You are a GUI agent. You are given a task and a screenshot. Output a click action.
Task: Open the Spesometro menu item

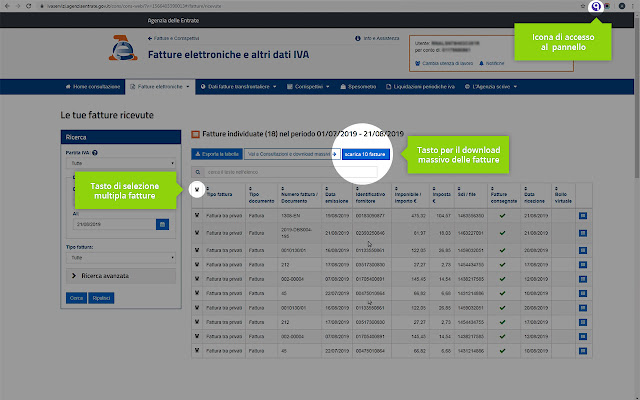(x=358, y=87)
